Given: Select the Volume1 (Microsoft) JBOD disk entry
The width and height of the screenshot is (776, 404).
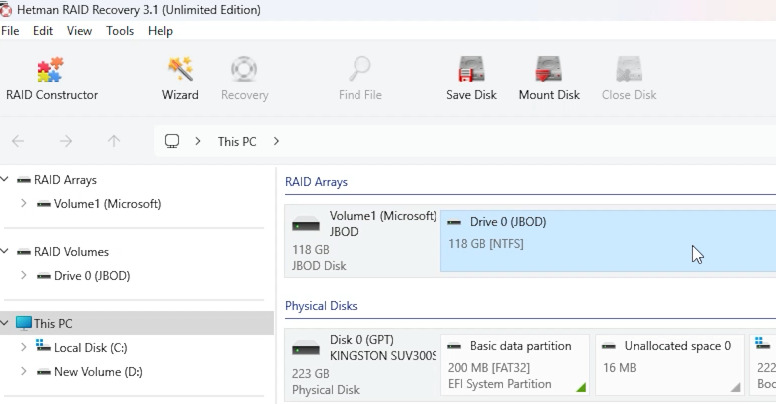Looking at the screenshot, I should [x=363, y=241].
